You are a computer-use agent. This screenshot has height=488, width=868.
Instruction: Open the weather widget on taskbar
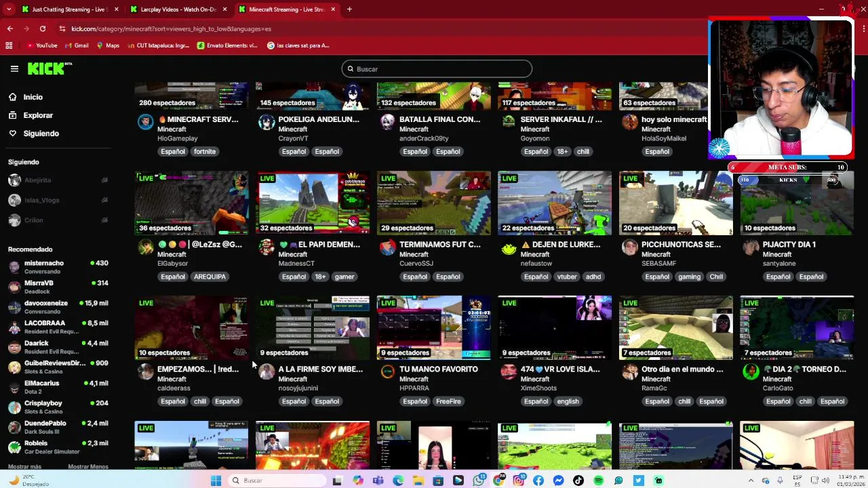click(x=28, y=481)
